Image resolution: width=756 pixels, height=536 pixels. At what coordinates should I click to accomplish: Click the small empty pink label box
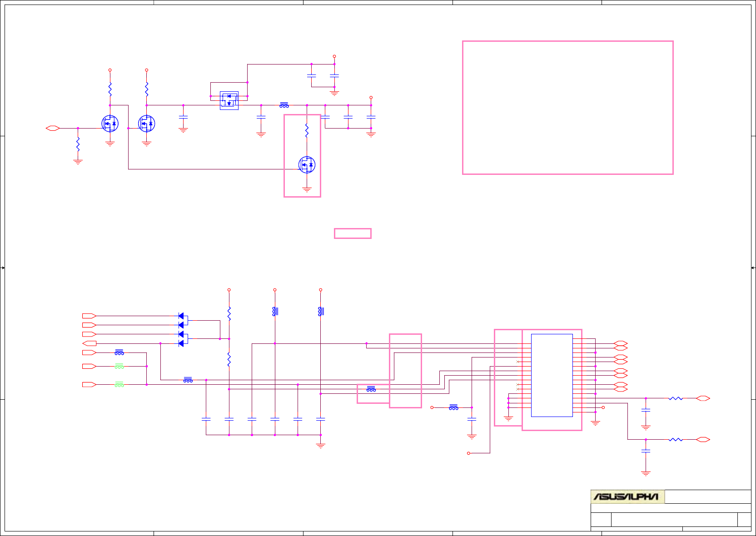pos(353,233)
